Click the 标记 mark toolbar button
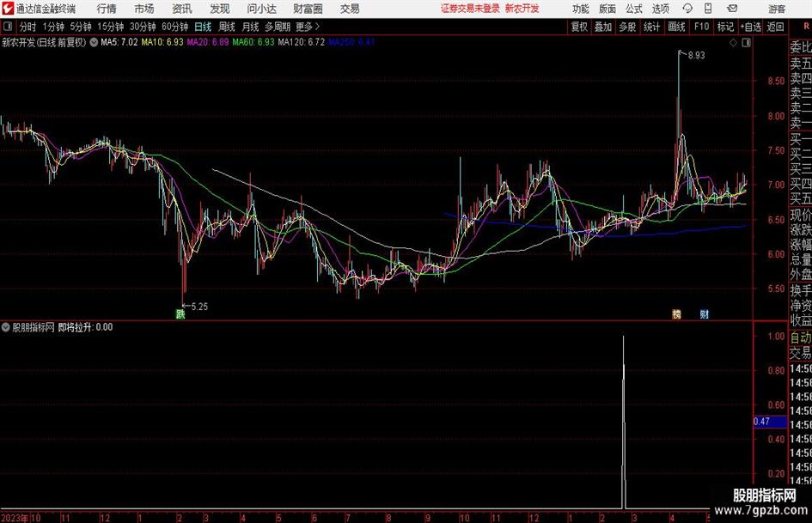 725,27
